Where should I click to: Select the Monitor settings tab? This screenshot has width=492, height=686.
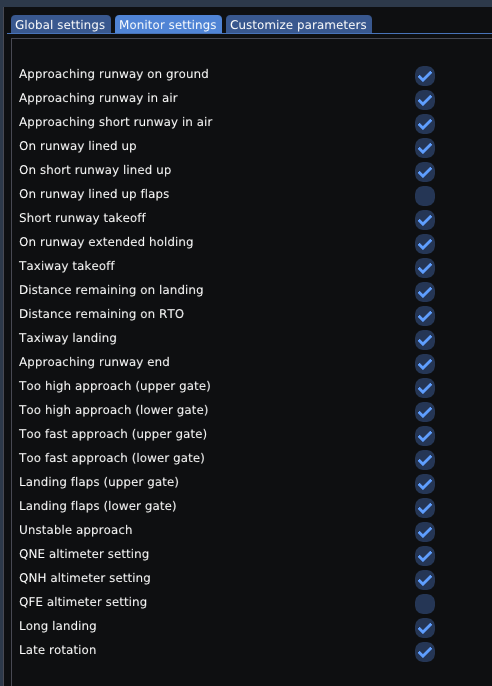[168, 24]
